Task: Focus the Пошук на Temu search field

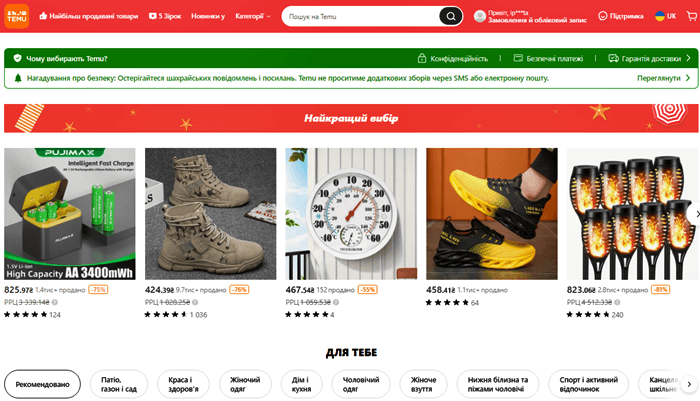Action: (362, 17)
